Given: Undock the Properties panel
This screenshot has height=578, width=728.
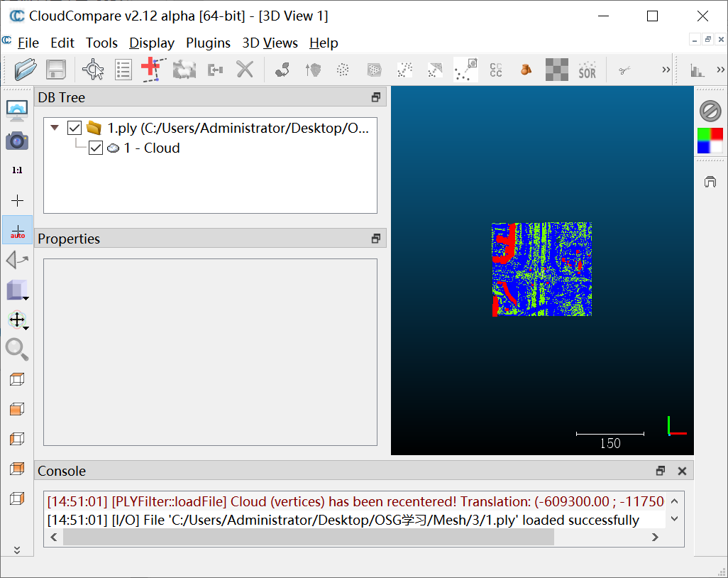Looking at the screenshot, I should point(375,238).
